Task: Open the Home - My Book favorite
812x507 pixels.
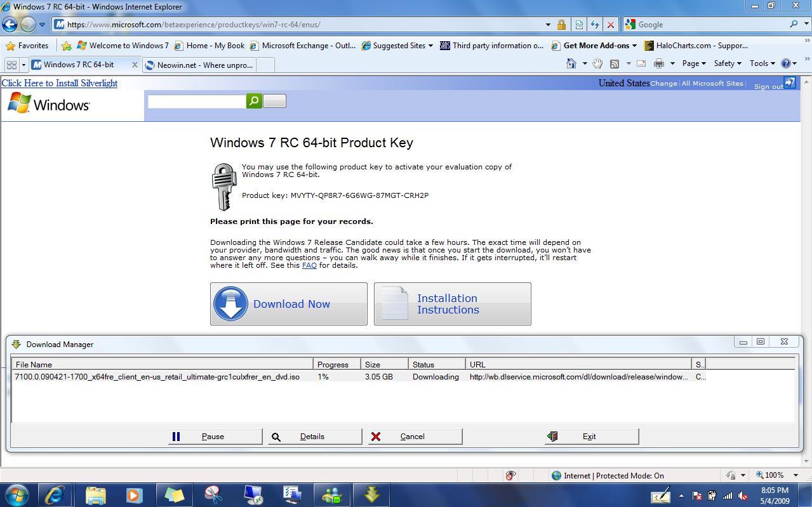Action: [210, 46]
